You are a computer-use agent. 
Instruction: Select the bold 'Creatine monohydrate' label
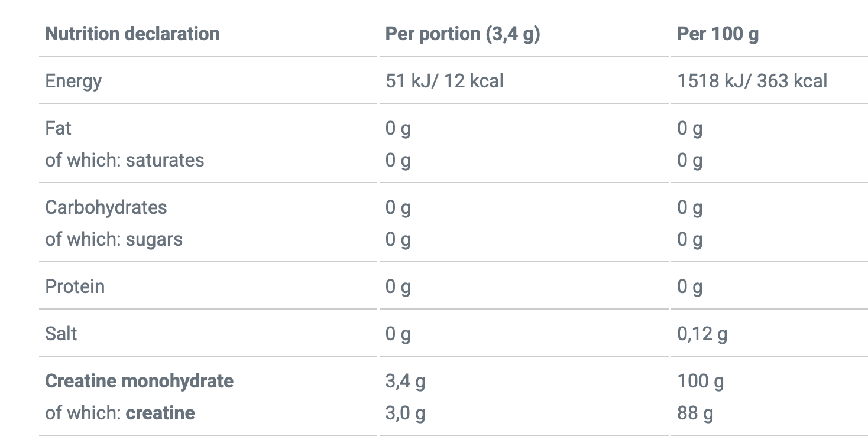click(139, 381)
